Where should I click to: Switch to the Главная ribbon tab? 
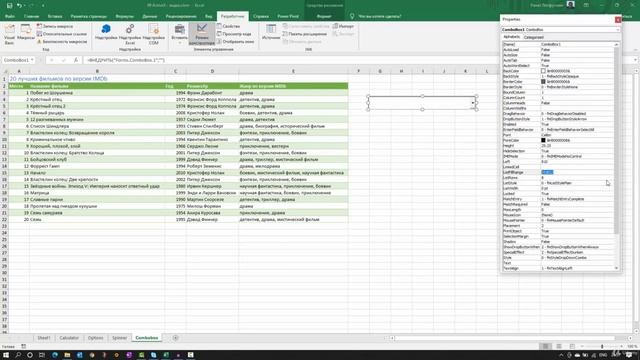click(31, 16)
